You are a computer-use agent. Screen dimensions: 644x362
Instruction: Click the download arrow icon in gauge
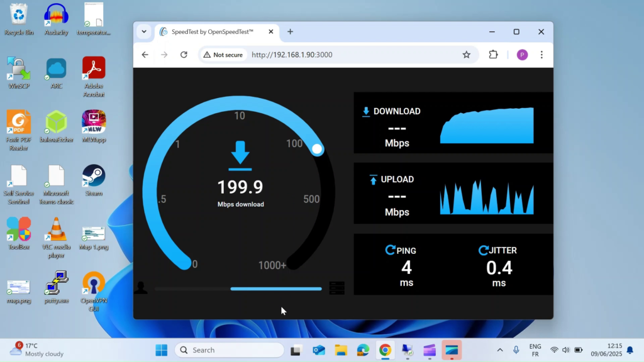click(240, 156)
